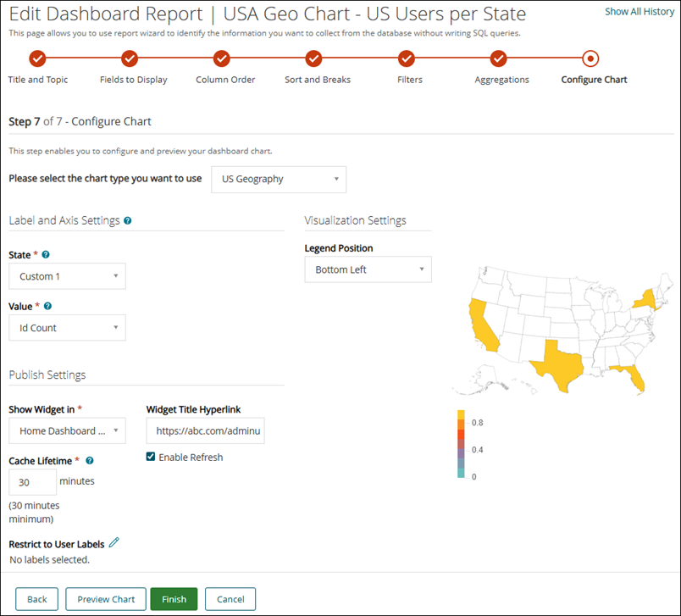The width and height of the screenshot is (681, 616).
Task: Open the Legend Position dropdown
Action: point(368,269)
